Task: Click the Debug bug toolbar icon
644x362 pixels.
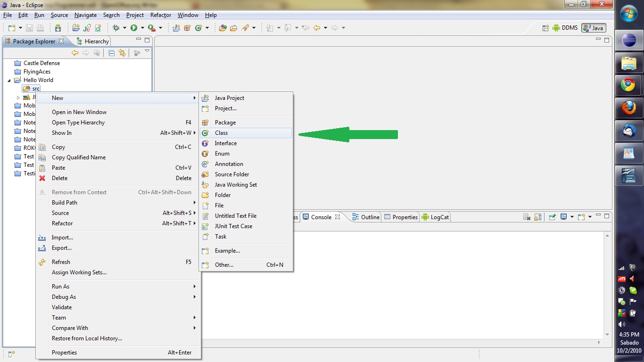Action: point(116,28)
